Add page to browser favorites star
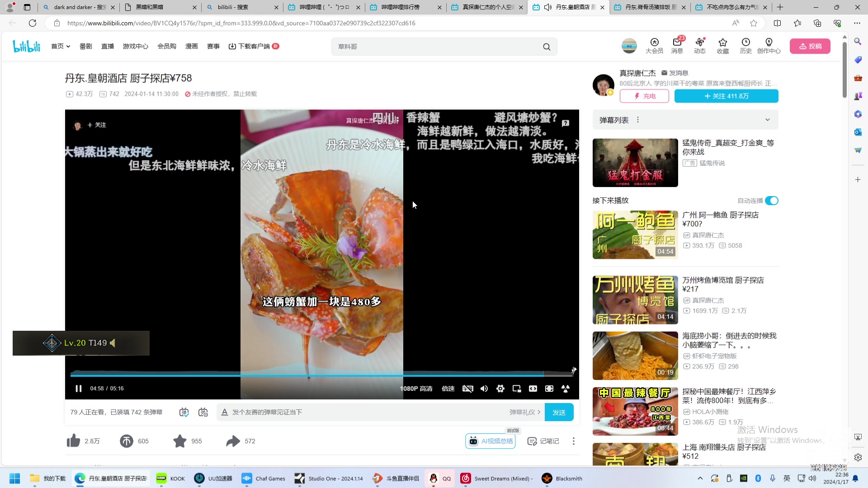868x488 pixels. pyautogui.click(x=754, y=23)
